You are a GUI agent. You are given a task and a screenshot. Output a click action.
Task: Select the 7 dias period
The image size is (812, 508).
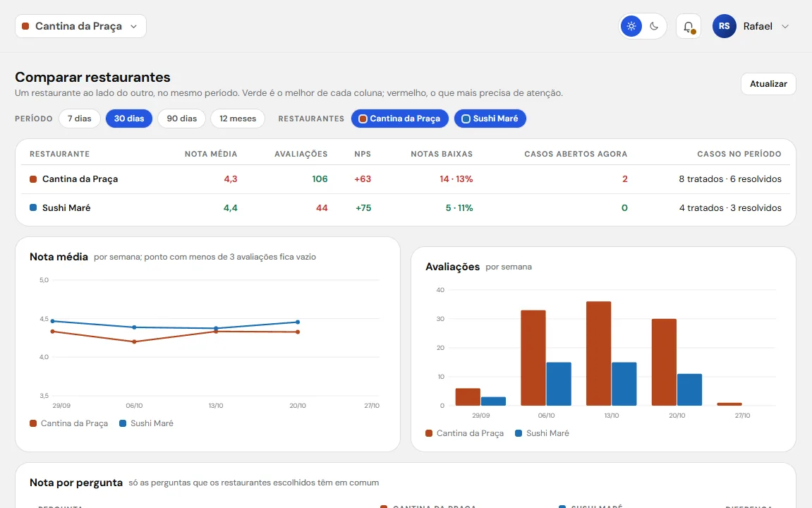coord(79,119)
